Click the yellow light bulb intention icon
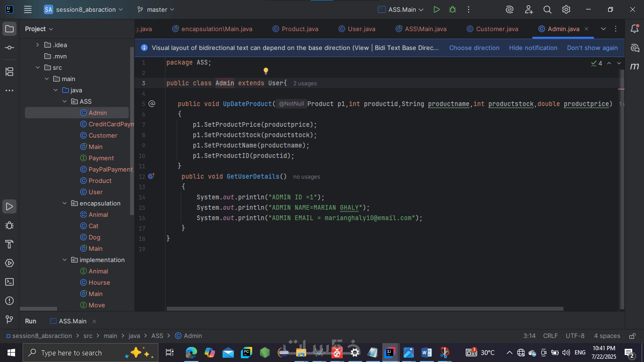Image resolution: width=644 pixels, height=362 pixels. click(265, 71)
